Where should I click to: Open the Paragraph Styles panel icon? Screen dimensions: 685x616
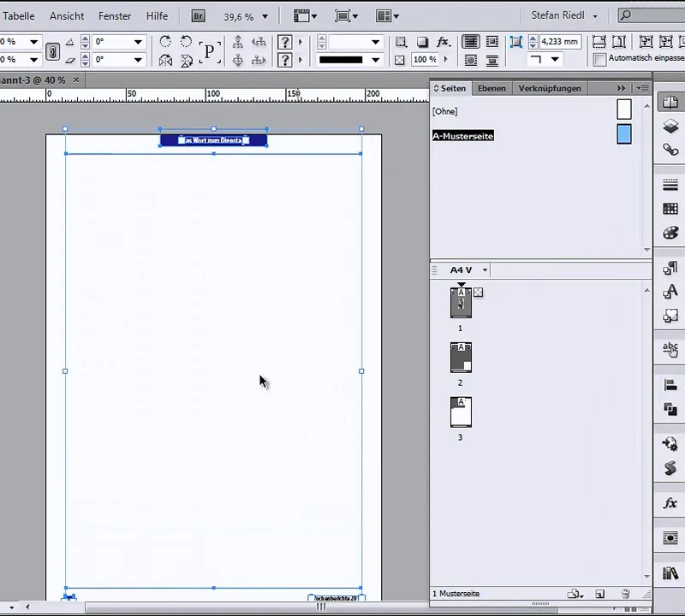[x=670, y=268]
